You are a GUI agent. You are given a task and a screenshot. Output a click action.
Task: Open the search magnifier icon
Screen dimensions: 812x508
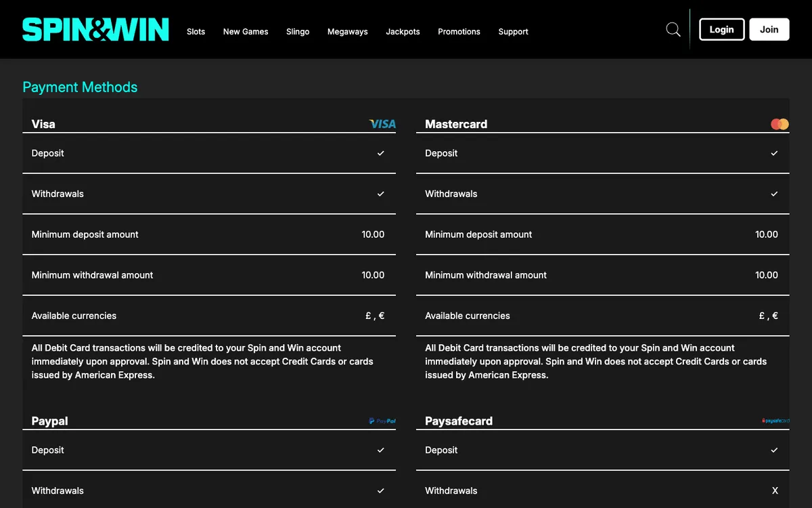click(673, 30)
